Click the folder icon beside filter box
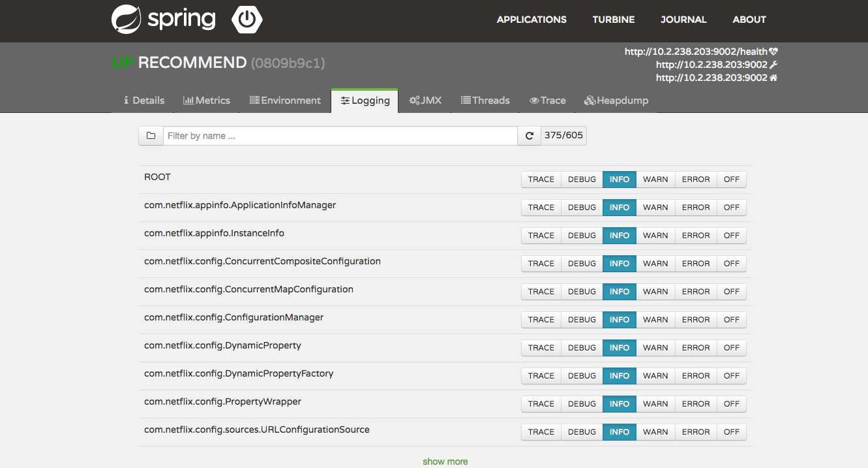 click(151, 136)
